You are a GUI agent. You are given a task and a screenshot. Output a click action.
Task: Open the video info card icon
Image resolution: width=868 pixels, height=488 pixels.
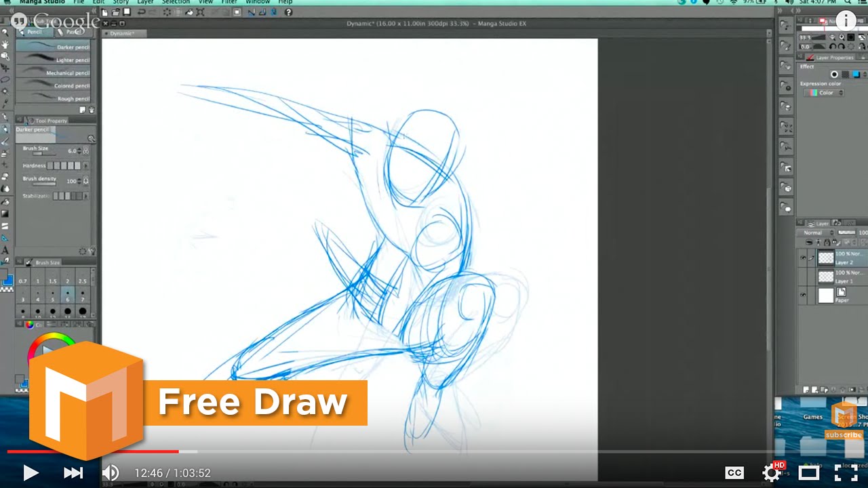point(845,20)
